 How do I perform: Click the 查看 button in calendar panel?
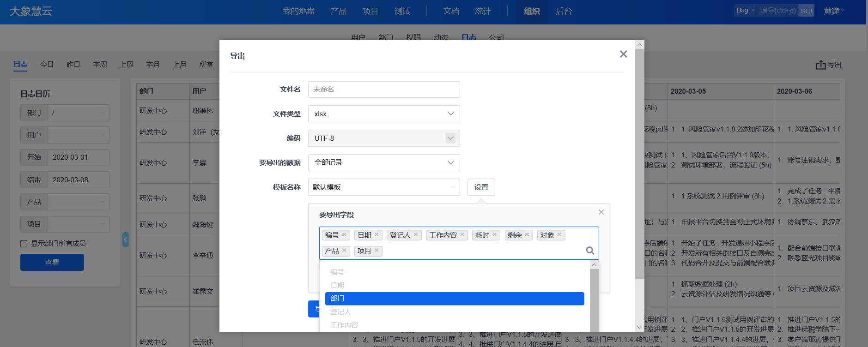coord(52,263)
